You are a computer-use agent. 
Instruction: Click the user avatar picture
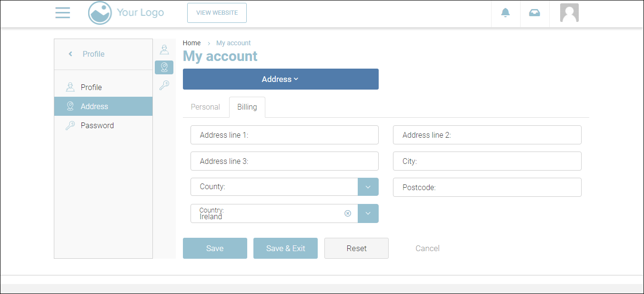(569, 13)
